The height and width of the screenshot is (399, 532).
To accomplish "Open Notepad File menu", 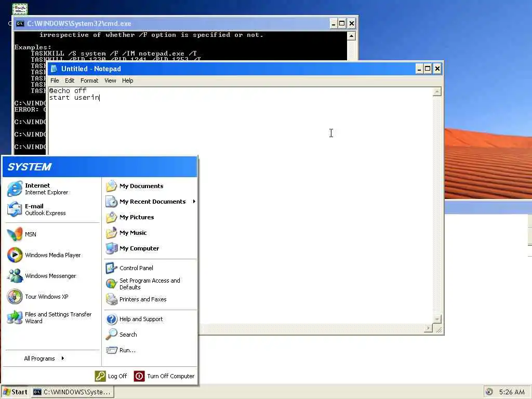I will tap(55, 81).
